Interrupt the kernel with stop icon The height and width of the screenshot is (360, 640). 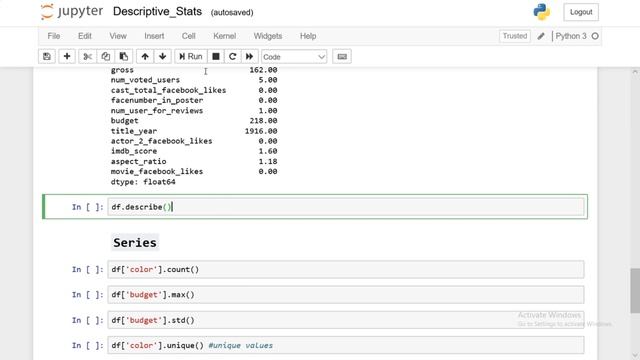click(x=216, y=57)
